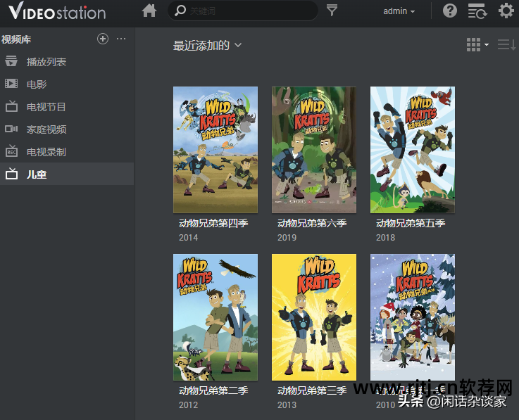The width and height of the screenshot is (519, 420).
Task: Click the TV icon beside 电视节目
Action: [x=11, y=106]
